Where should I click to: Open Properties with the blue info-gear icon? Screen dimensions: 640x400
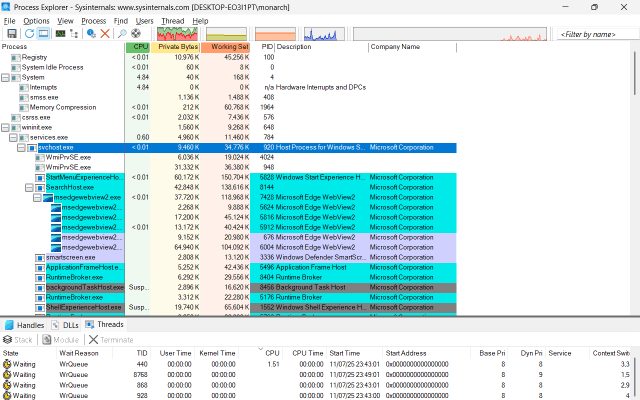(x=91, y=33)
